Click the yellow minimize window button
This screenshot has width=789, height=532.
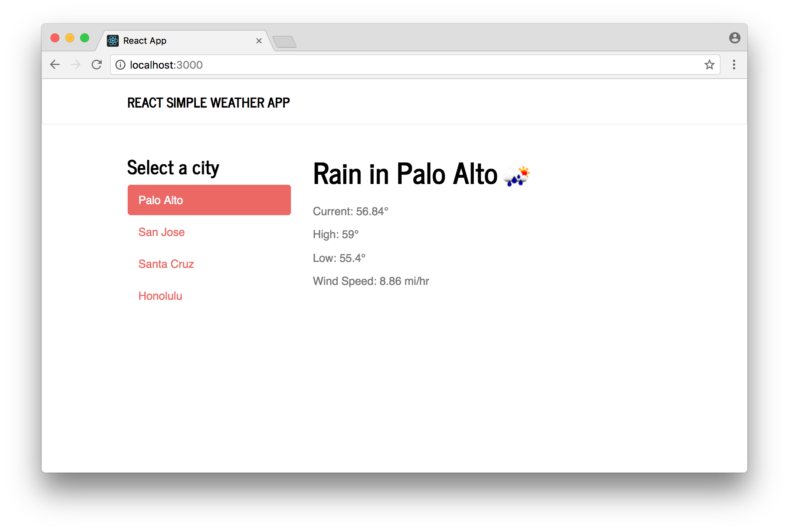(70, 38)
